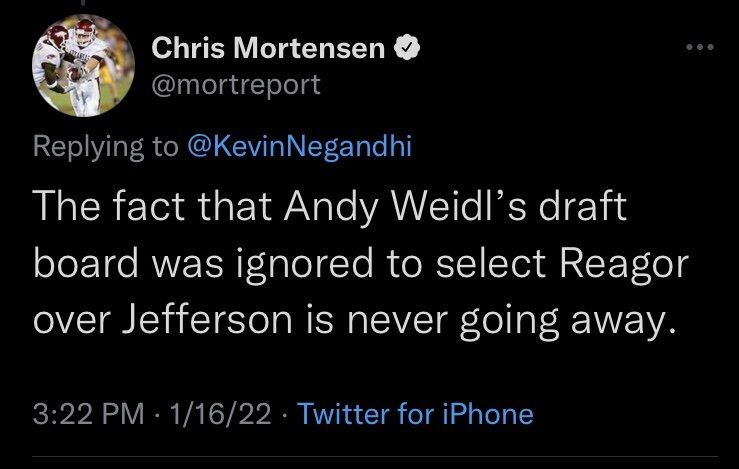
Task: Open the @KevinNegandhi profile link
Action: point(299,147)
